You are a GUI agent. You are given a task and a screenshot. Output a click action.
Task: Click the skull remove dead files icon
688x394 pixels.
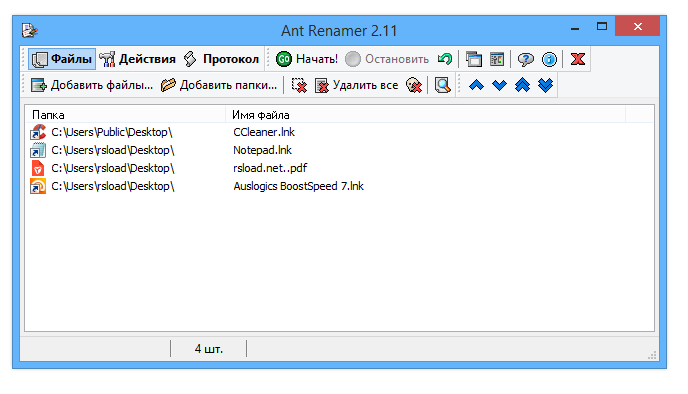[x=414, y=85]
